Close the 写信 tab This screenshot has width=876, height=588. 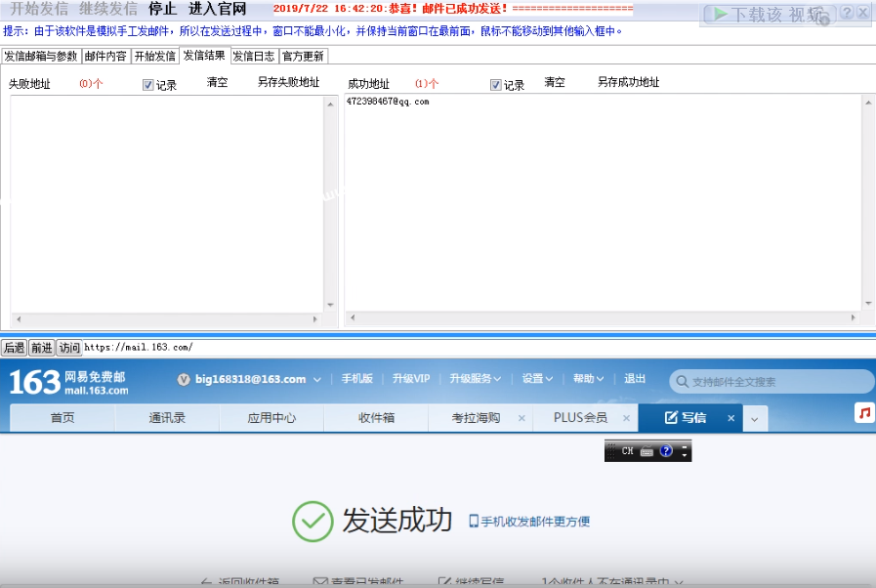(730, 418)
